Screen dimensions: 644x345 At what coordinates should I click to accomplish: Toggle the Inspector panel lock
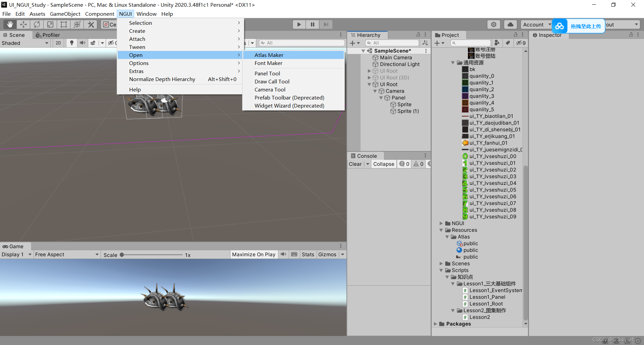[631, 35]
